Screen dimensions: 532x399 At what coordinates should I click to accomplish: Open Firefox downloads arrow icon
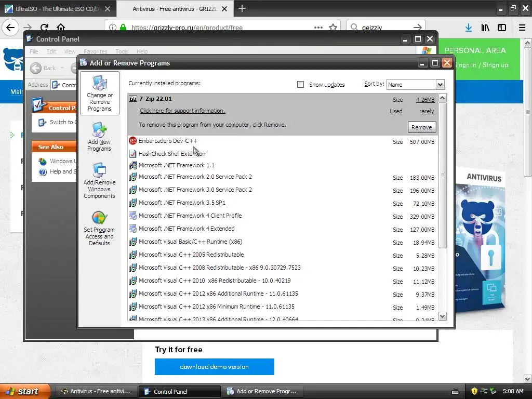tap(469, 28)
